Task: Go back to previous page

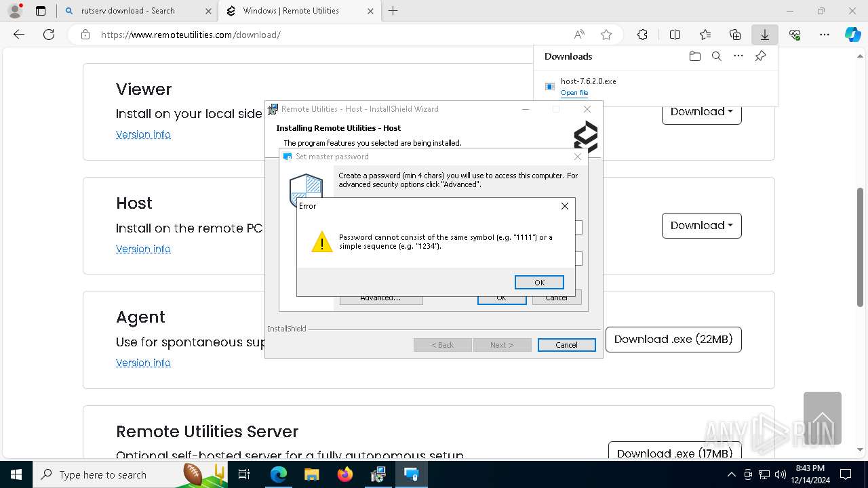Action: coord(19,35)
